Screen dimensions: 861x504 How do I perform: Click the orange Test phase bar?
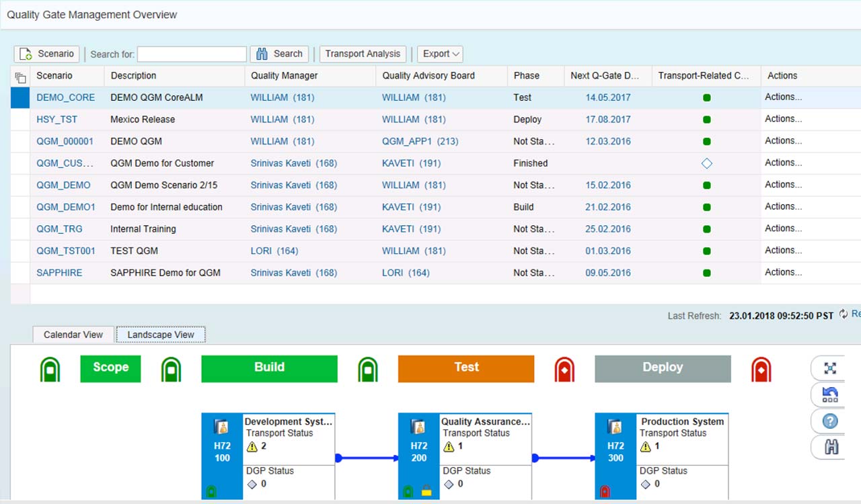[465, 368]
